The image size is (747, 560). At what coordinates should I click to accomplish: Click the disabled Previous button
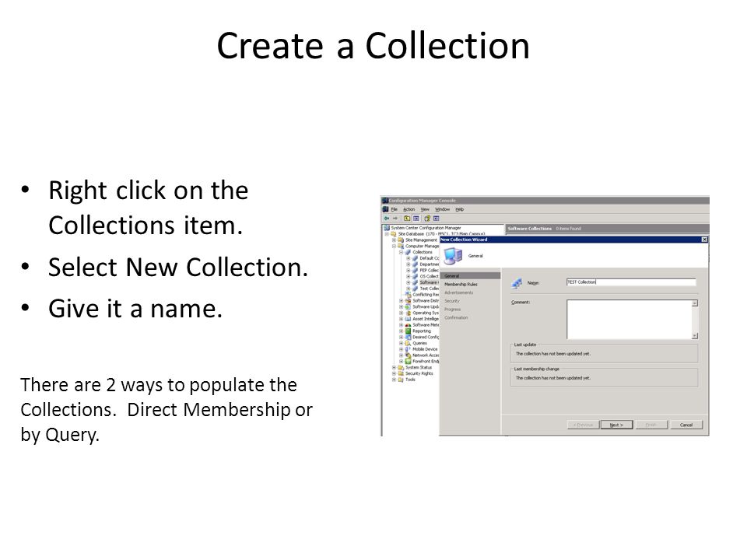(x=583, y=425)
